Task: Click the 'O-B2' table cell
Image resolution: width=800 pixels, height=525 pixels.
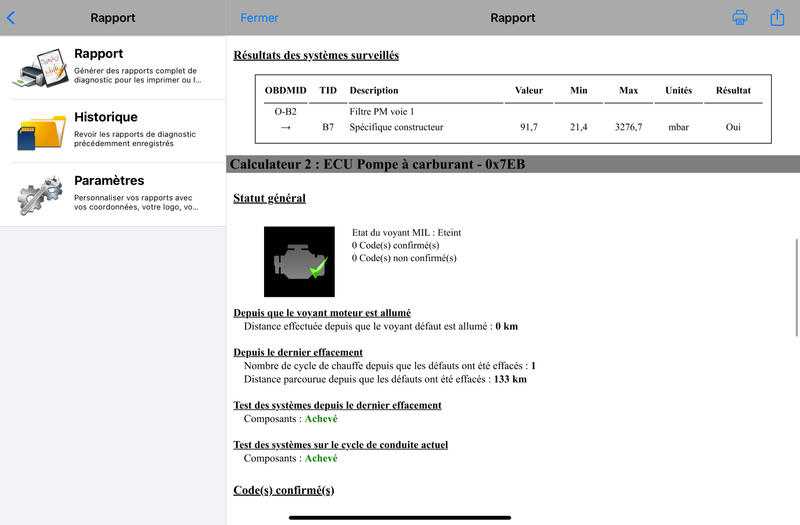Action: (285, 111)
